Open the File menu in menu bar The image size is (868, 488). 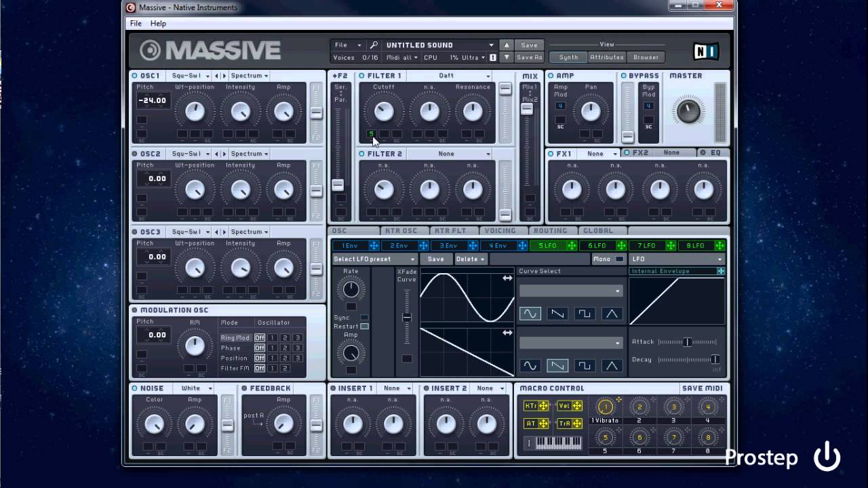point(136,23)
